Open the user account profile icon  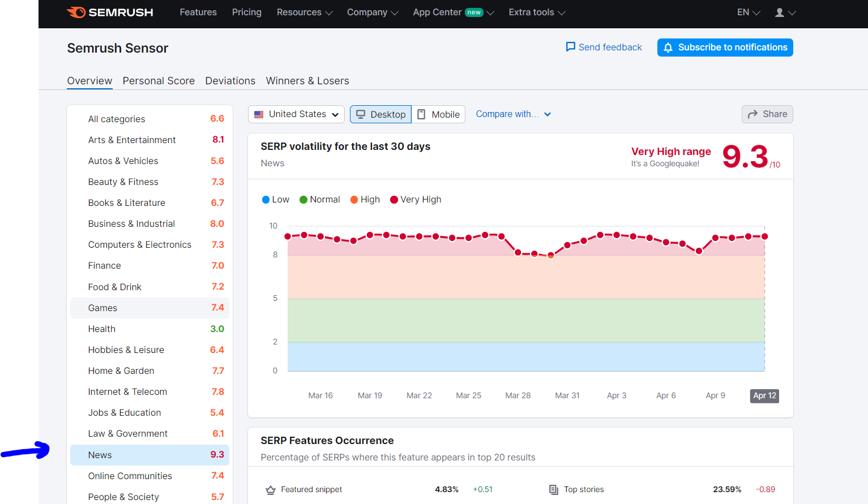click(780, 12)
